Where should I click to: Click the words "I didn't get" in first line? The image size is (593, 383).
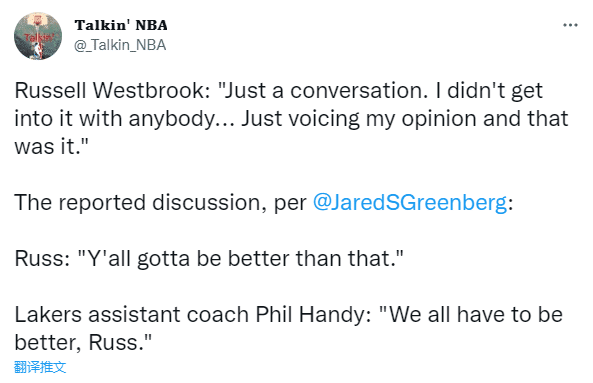click(489, 91)
